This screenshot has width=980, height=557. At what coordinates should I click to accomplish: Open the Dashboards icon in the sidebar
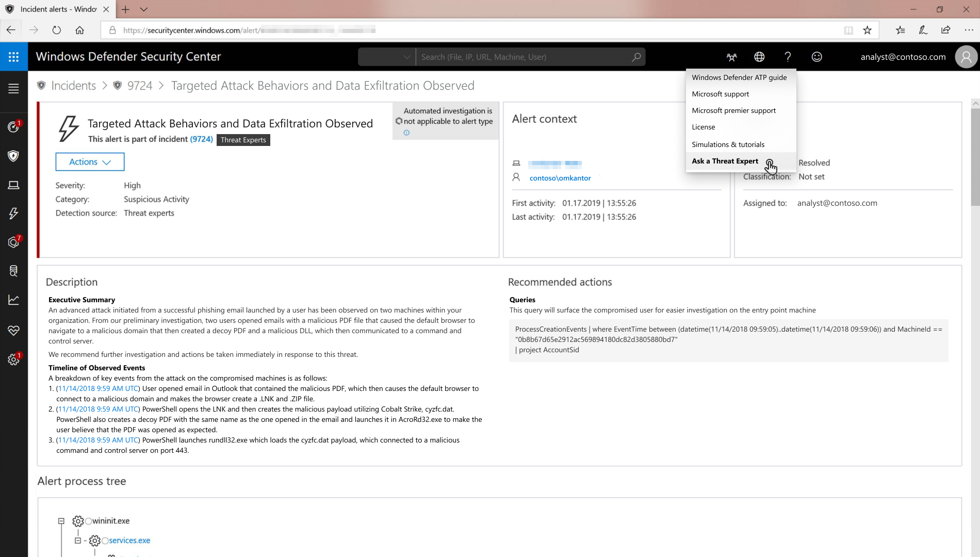click(x=14, y=126)
